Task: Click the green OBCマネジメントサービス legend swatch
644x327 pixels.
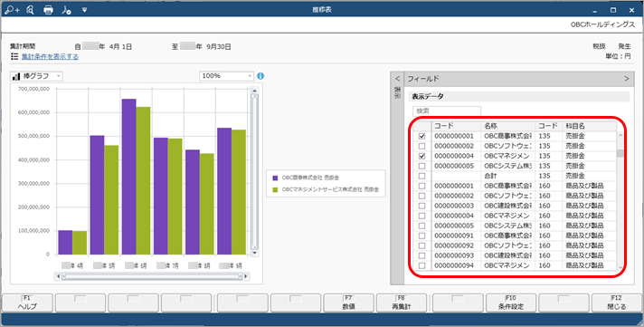Action: [275, 190]
